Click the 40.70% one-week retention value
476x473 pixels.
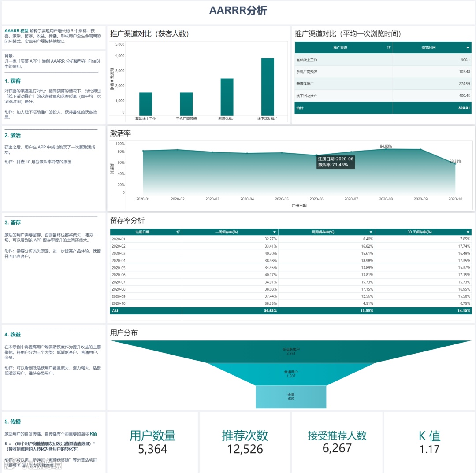271,253
